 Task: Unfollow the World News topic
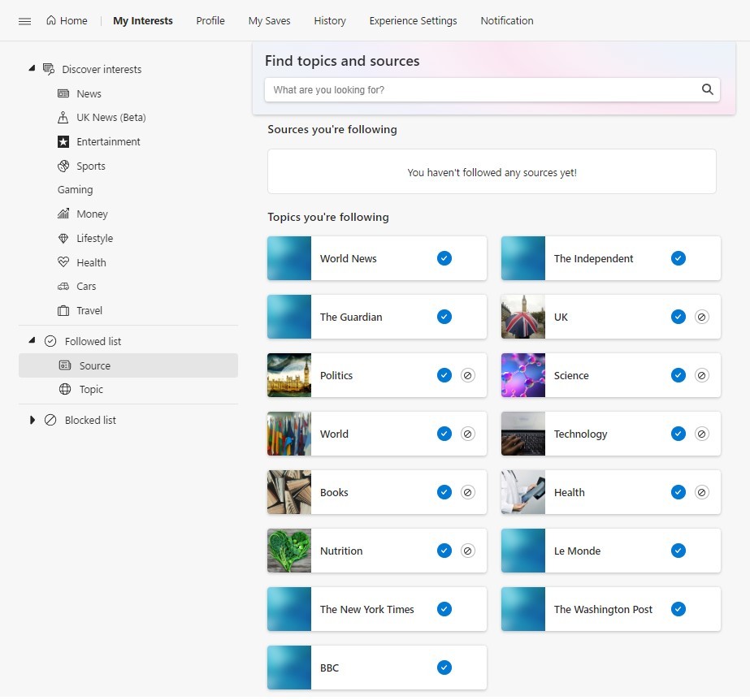444,257
